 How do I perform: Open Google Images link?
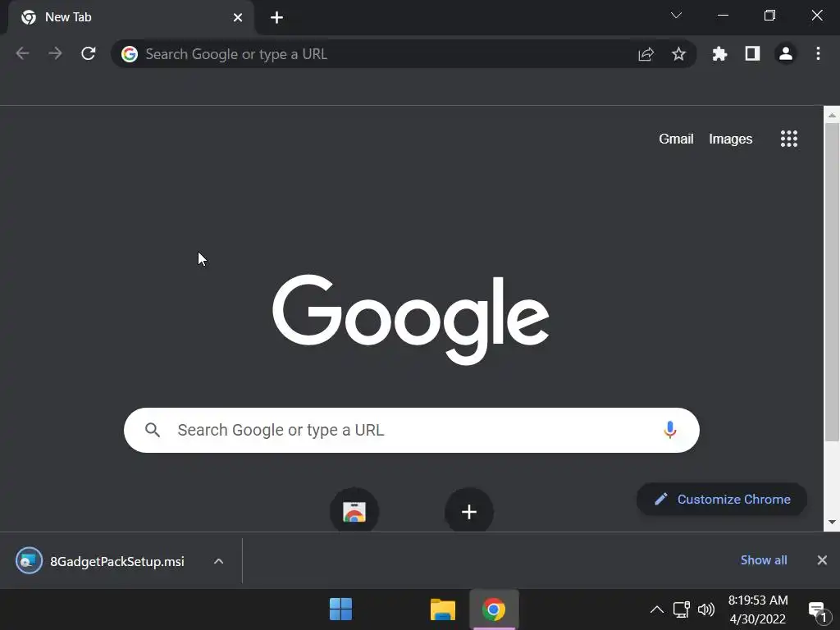click(731, 139)
